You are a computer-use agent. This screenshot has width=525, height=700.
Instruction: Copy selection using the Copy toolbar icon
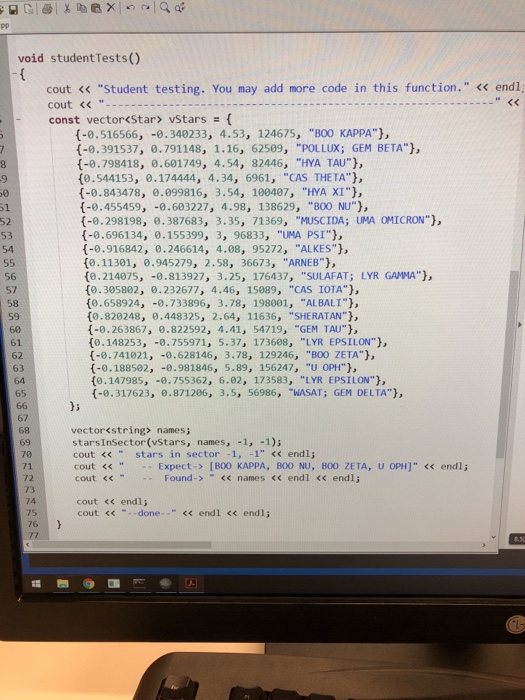point(81,8)
